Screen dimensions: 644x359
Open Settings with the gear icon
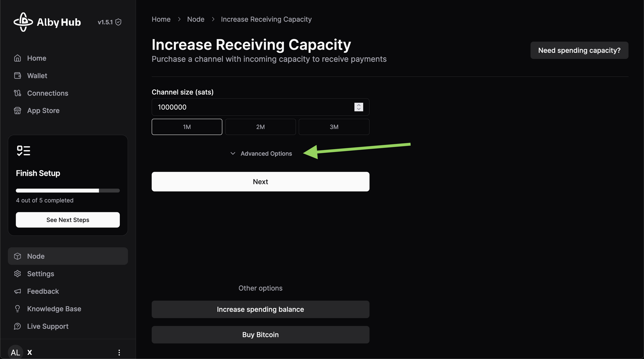(18, 274)
